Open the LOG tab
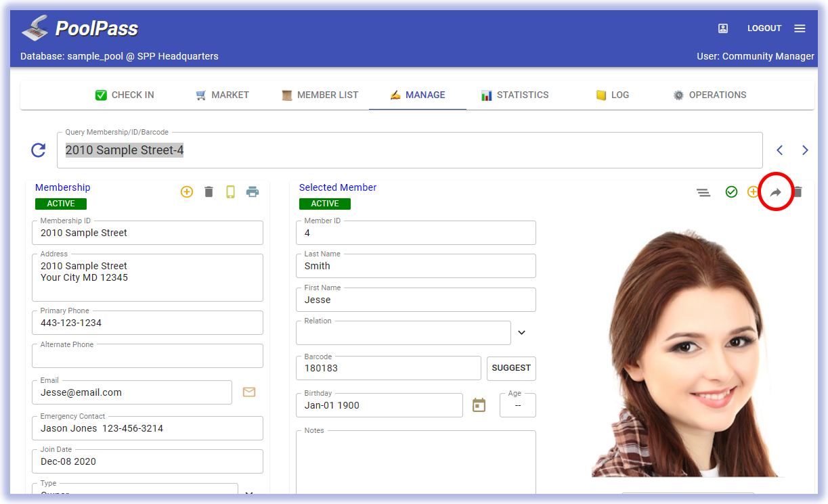The height and width of the screenshot is (504, 828). coord(612,95)
